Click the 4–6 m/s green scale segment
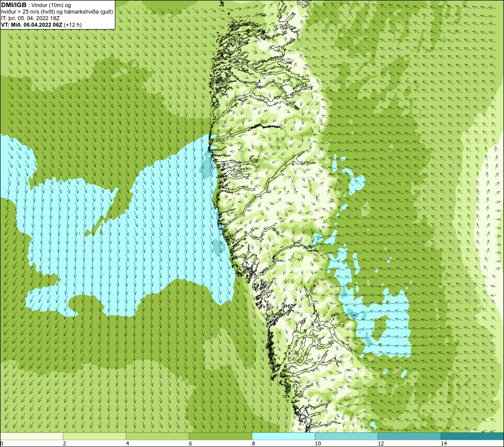Screen dimensions: 504x447 [157, 436]
